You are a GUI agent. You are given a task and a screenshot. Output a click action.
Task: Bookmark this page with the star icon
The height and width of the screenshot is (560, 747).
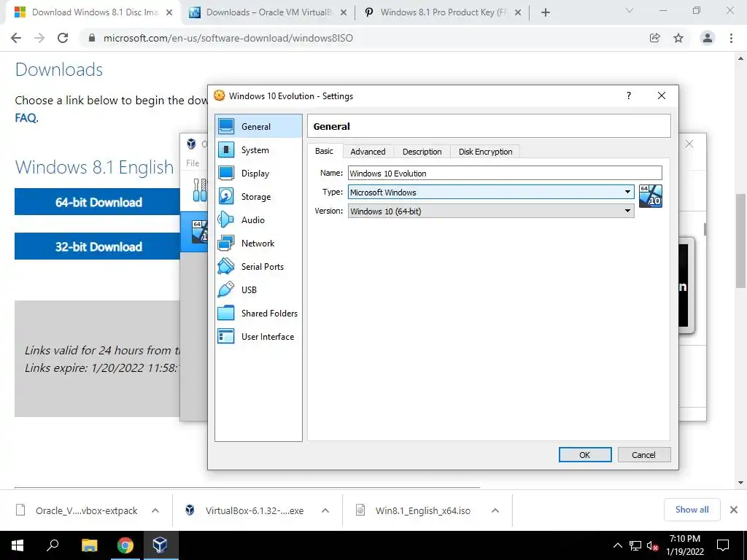(x=678, y=38)
